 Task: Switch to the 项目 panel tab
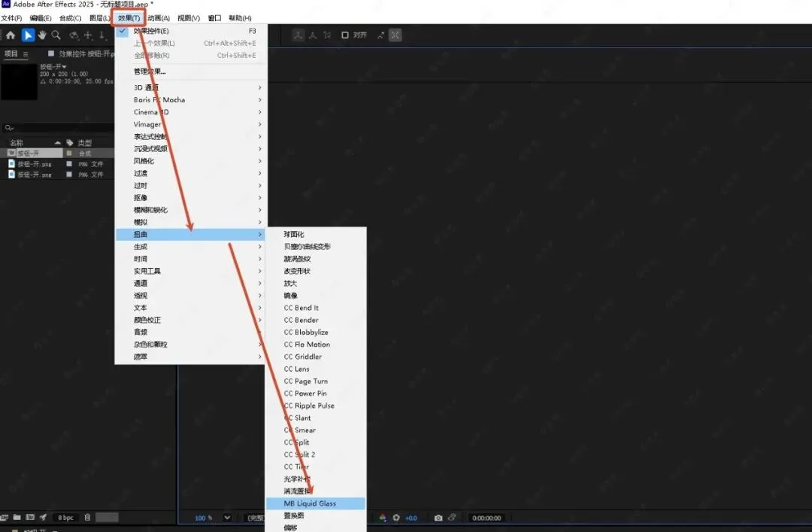pyautogui.click(x=11, y=53)
